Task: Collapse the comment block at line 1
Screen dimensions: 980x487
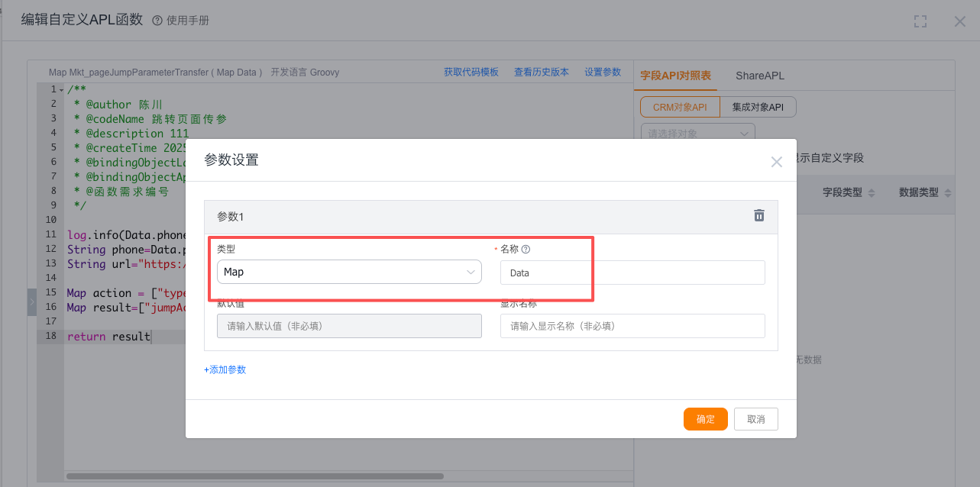Action: point(61,90)
